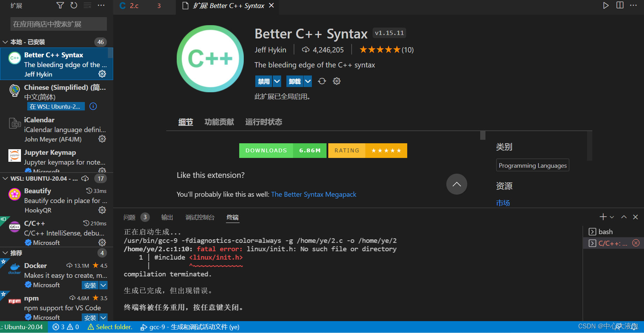The width and height of the screenshot is (644, 333).
Task: Click the Uninstall extension button
Action: [x=295, y=81]
